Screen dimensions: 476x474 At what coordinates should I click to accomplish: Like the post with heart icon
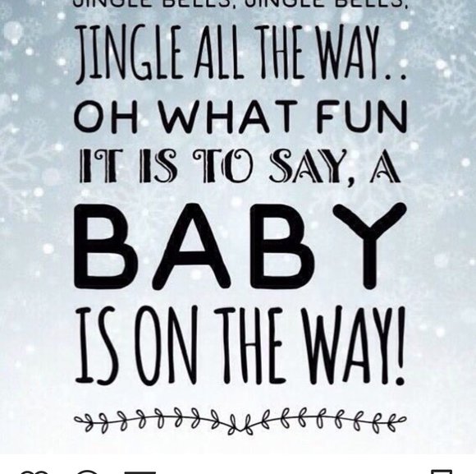(34, 472)
